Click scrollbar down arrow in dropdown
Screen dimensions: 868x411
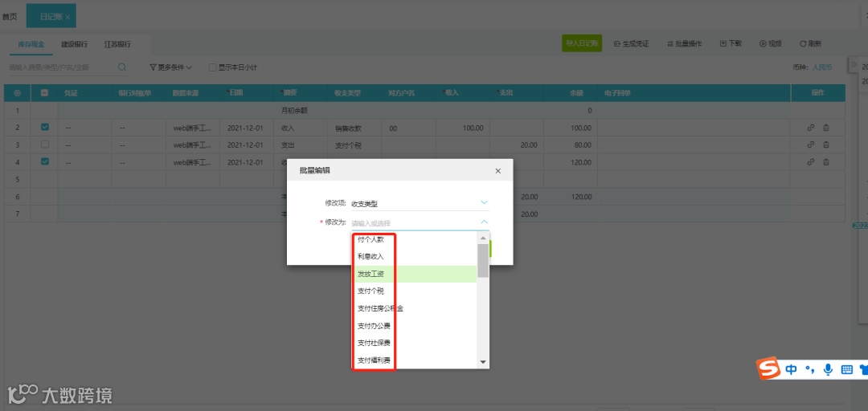pos(483,362)
